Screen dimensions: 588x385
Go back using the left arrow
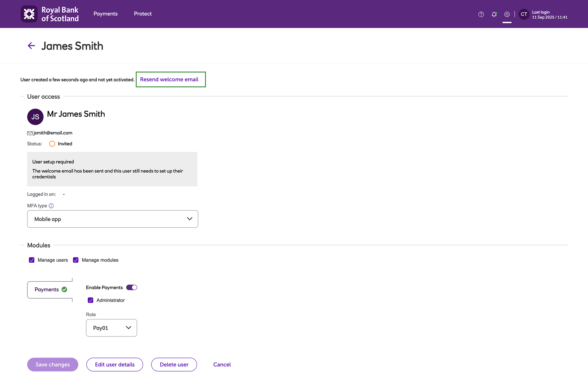click(x=31, y=46)
